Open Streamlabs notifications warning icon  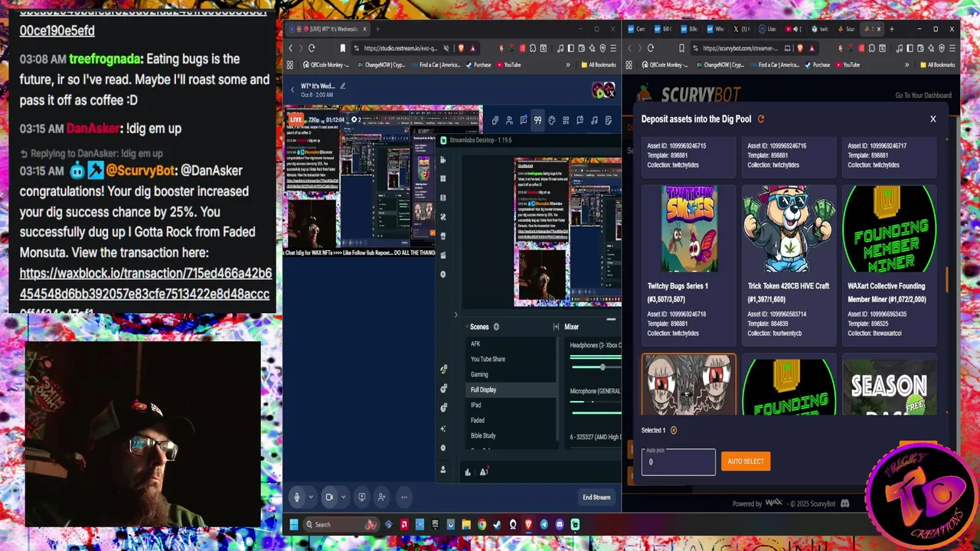(484, 471)
